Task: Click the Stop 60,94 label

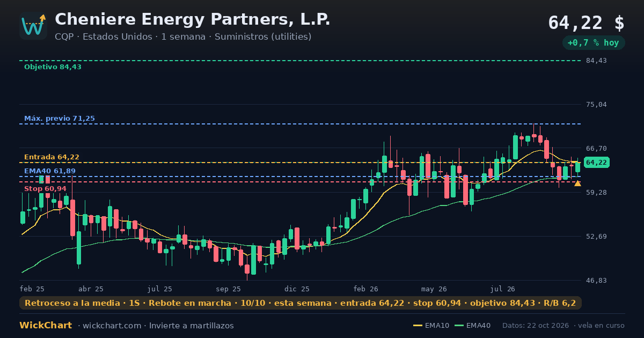Action: [45, 189]
